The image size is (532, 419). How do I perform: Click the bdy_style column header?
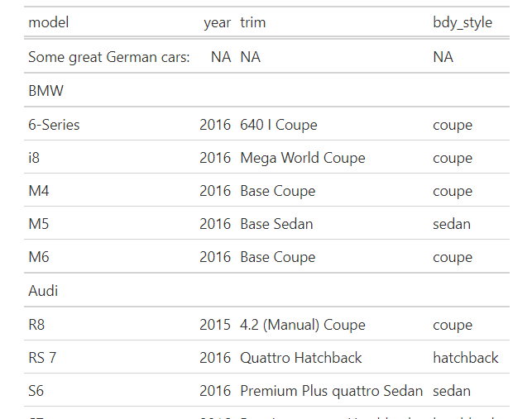coord(463,23)
